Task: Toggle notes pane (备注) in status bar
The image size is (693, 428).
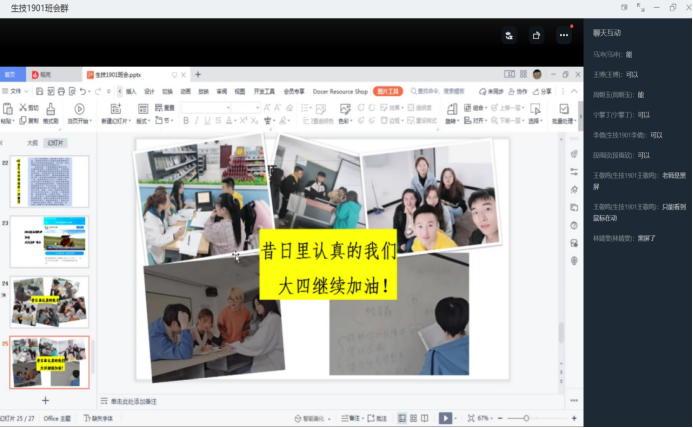Action: [350, 418]
